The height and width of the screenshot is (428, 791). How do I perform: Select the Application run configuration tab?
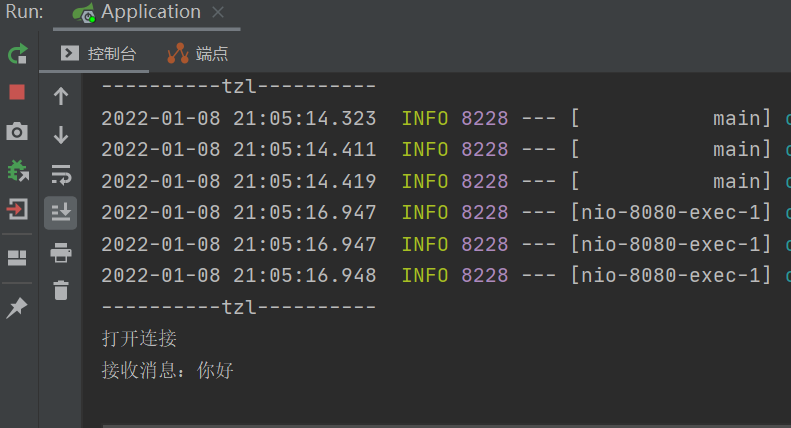pyautogui.click(x=137, y=12)
